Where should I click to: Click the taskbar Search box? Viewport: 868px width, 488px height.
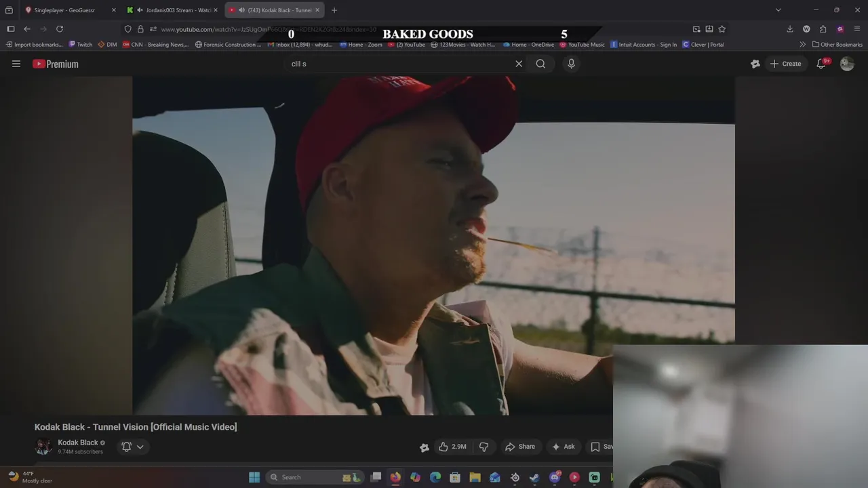pos(315,477)
